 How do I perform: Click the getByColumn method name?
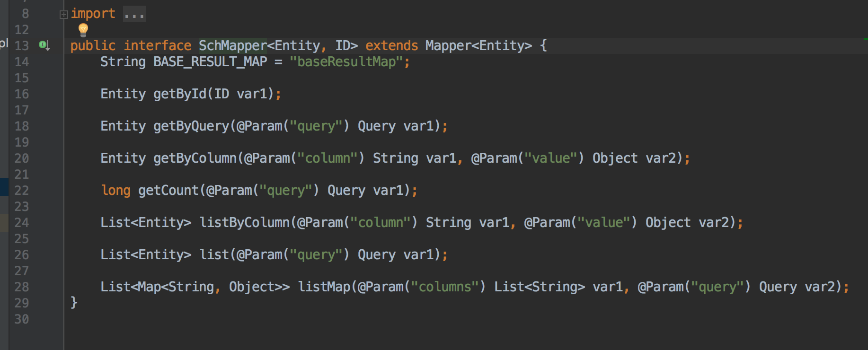coord(195,158)
